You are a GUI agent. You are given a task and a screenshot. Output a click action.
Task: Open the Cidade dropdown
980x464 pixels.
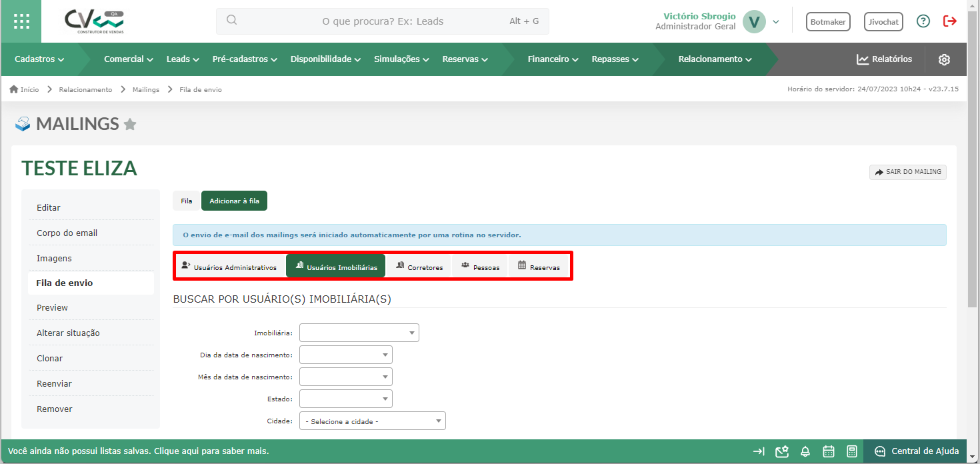click(373, 421)
